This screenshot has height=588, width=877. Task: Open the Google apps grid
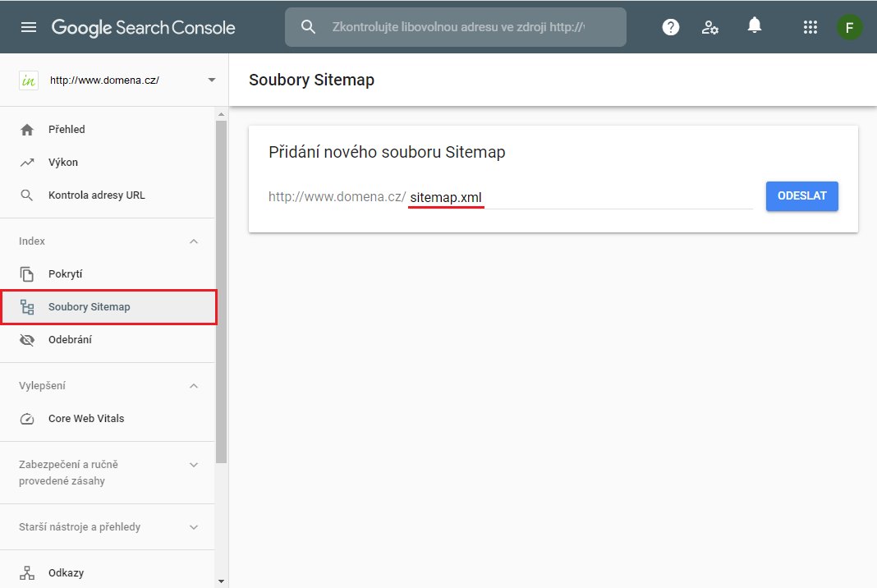tap(810, 27)
